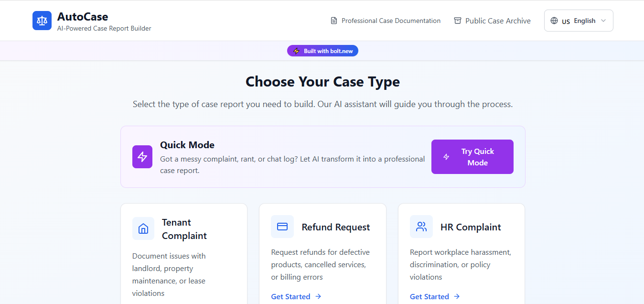This screenshot has height=304, width=644.
Task: Expand the language selector chevron
Action: pyautogui.click(x=603, y=21)
